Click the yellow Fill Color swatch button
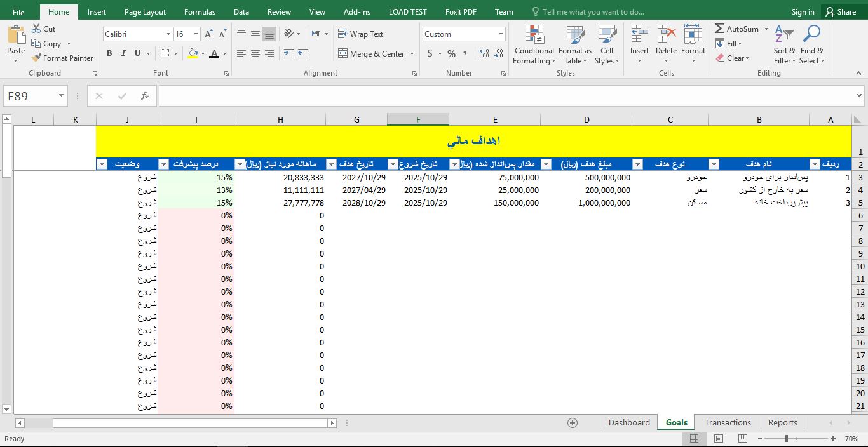The height and width of the screenshot is (447, 868). click(193, 54)
